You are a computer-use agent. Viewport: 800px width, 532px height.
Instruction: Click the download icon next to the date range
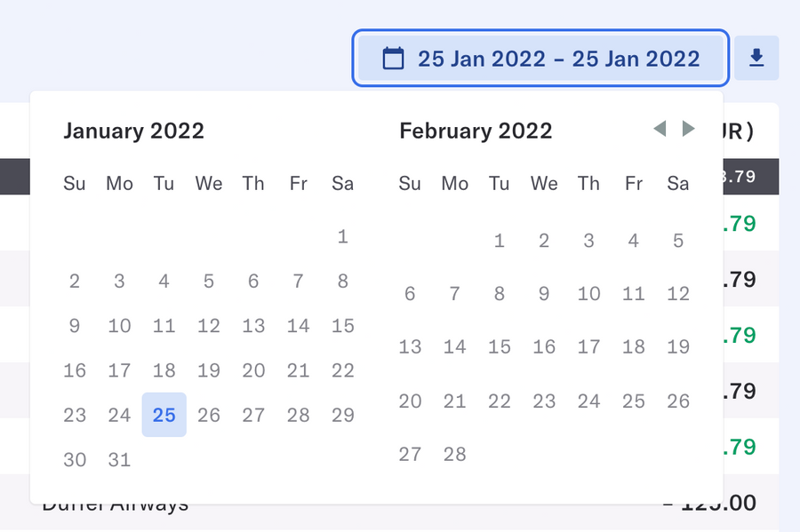tap(756, 58)
